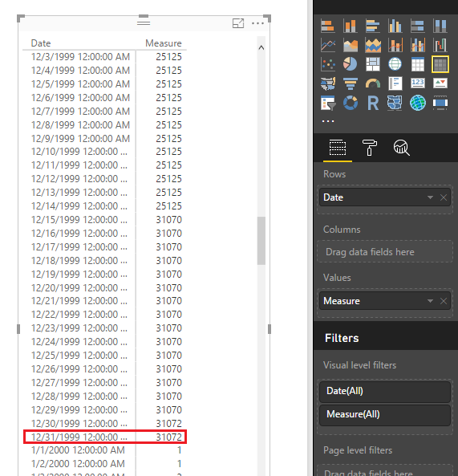Select the 12/15/1999 date row
Screen dimensions: 458x476
pyautogui.click(x=105, y=220)
